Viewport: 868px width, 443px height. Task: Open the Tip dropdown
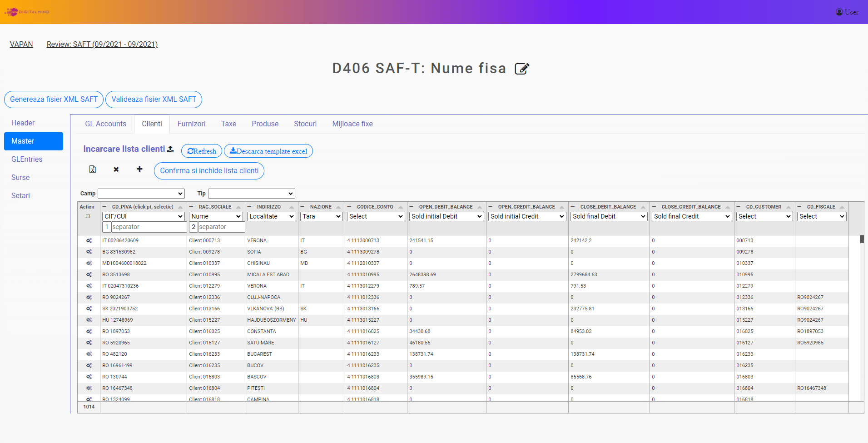[251, 194]
